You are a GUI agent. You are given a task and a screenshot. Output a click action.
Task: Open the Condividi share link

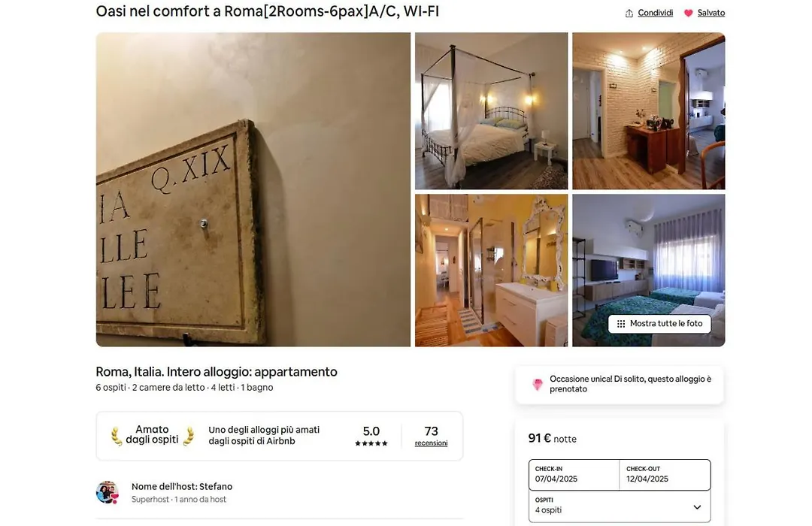(655, 13)
